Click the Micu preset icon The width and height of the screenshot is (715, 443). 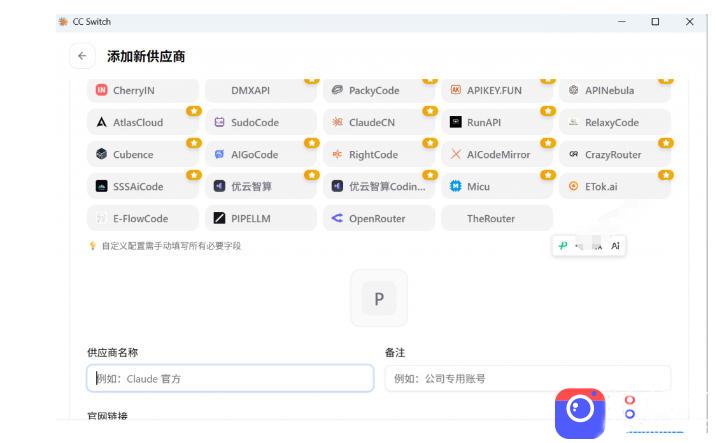[x=456, y=186]
